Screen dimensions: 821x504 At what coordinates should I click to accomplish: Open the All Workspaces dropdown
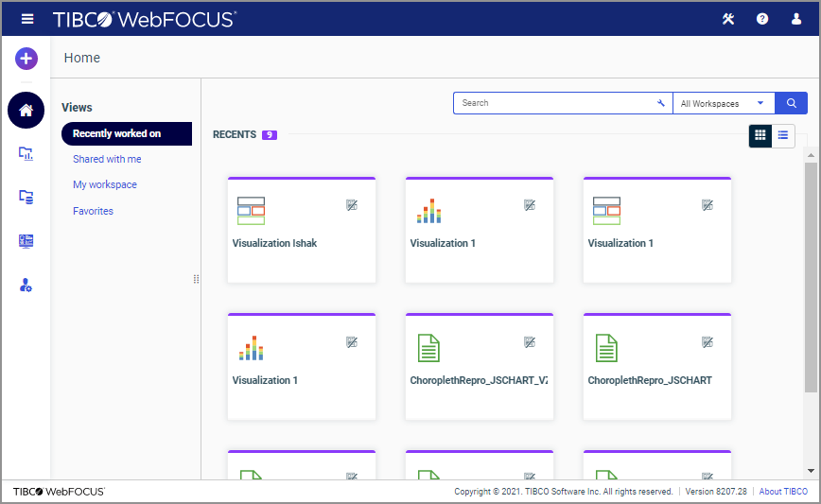coord(724,104)
